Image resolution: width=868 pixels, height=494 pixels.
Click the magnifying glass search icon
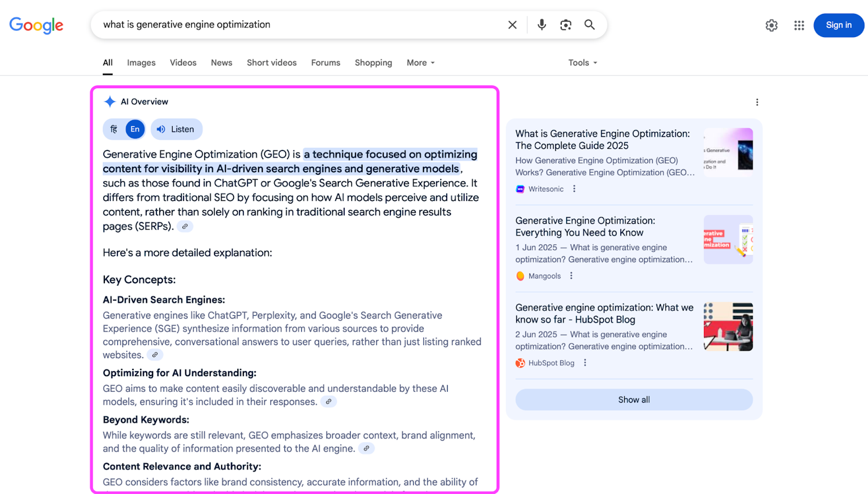(590, 25)
